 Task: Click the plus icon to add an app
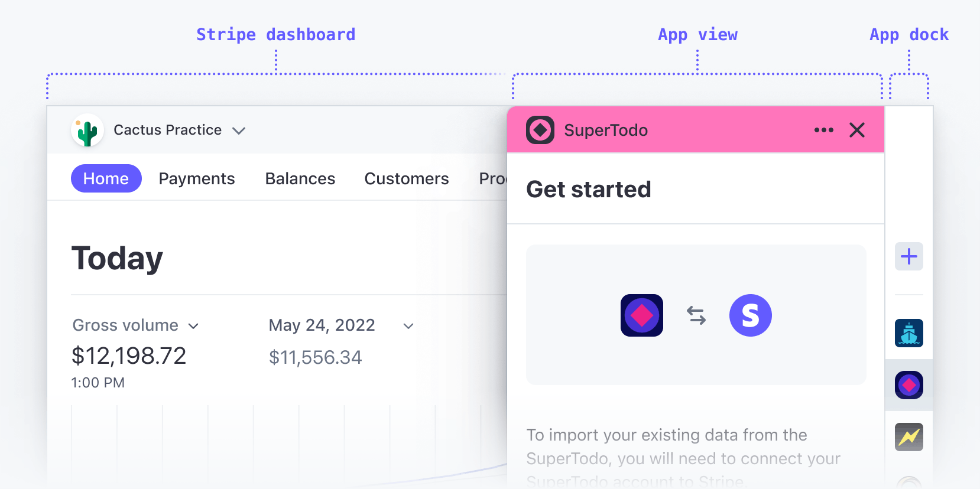pos(909,256)
